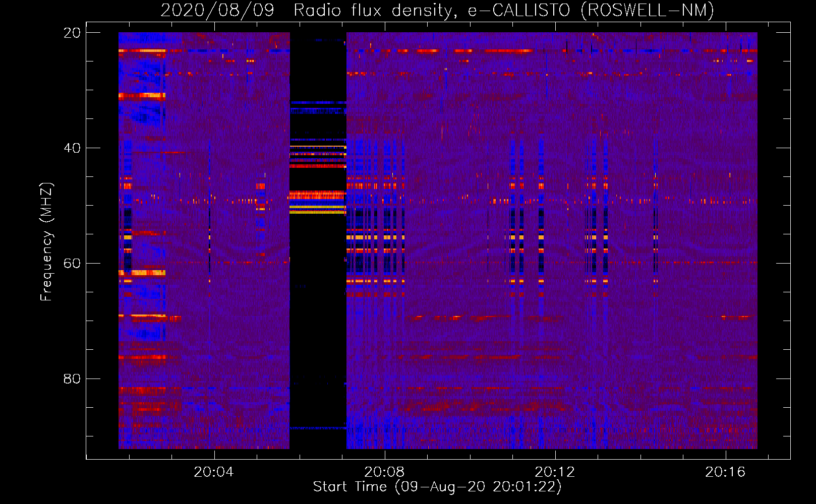Click the 20:16 time tick label
The height and width of the screenshot is (504, 816).
(x=725, y=472)
